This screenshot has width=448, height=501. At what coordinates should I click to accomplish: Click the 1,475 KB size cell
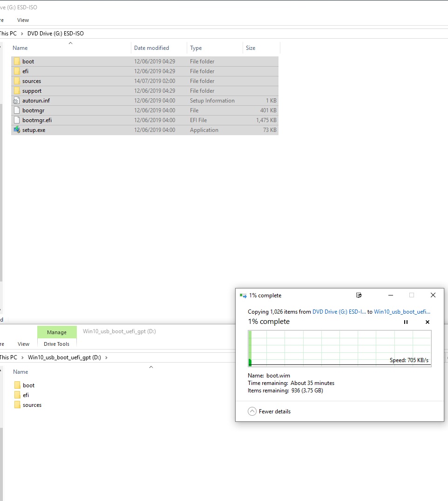pos(266,120)
